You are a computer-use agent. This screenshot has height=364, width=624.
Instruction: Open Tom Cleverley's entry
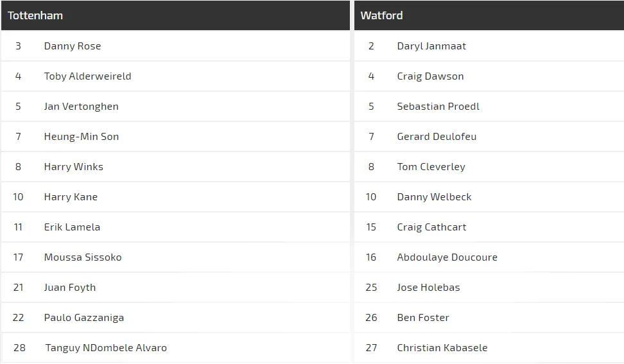[431, 167]
